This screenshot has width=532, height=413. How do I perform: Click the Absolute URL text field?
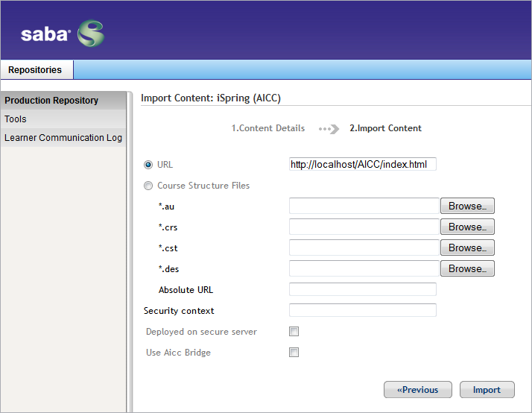[x=363, y=289]
